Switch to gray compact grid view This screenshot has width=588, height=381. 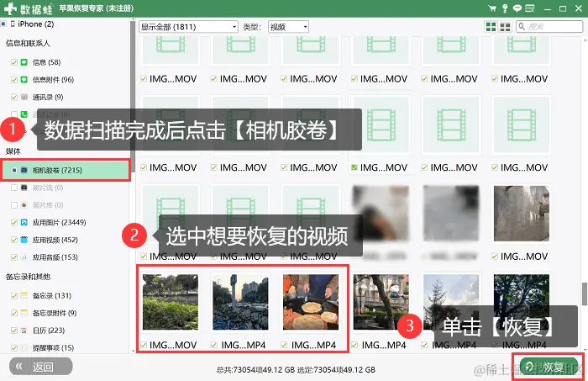coord(505,27)
